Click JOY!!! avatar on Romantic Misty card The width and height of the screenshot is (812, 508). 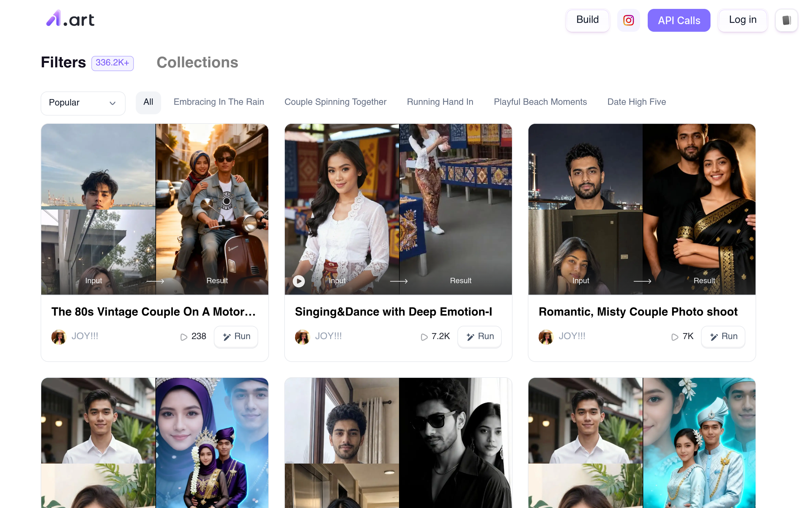(546, 337)
